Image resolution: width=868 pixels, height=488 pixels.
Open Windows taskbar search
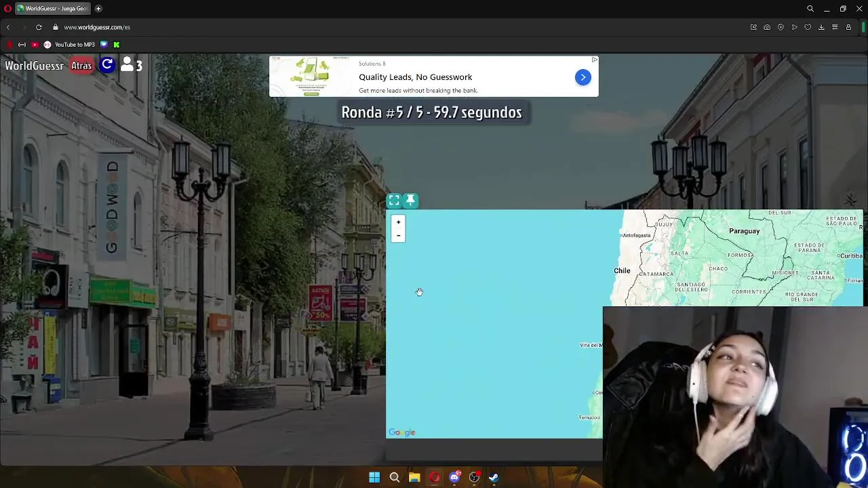coord(394,478)
